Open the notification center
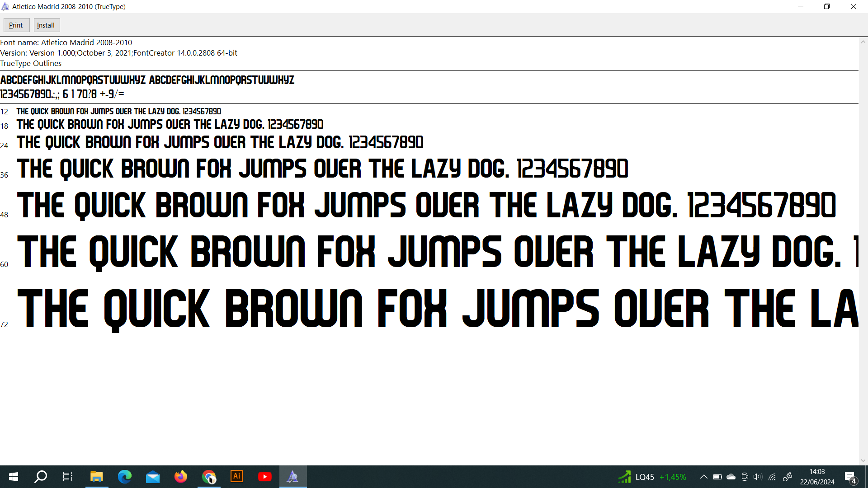The height and width of the screenshot is (488, 868). [850, 477]
